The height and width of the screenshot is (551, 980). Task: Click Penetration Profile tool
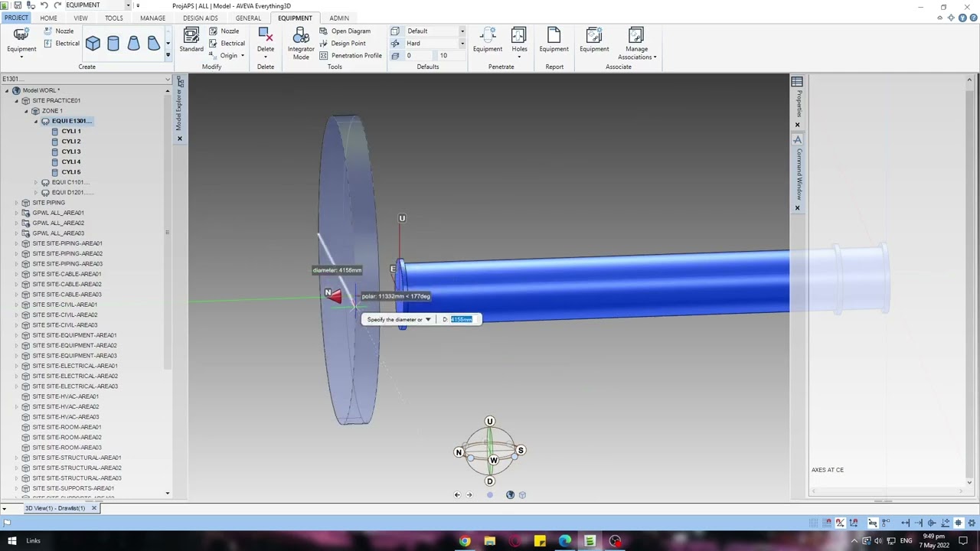(351, 56)
